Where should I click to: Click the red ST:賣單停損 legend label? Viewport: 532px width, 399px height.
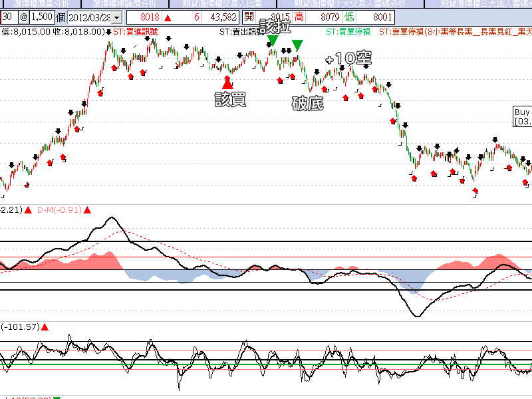pos(456,32)
